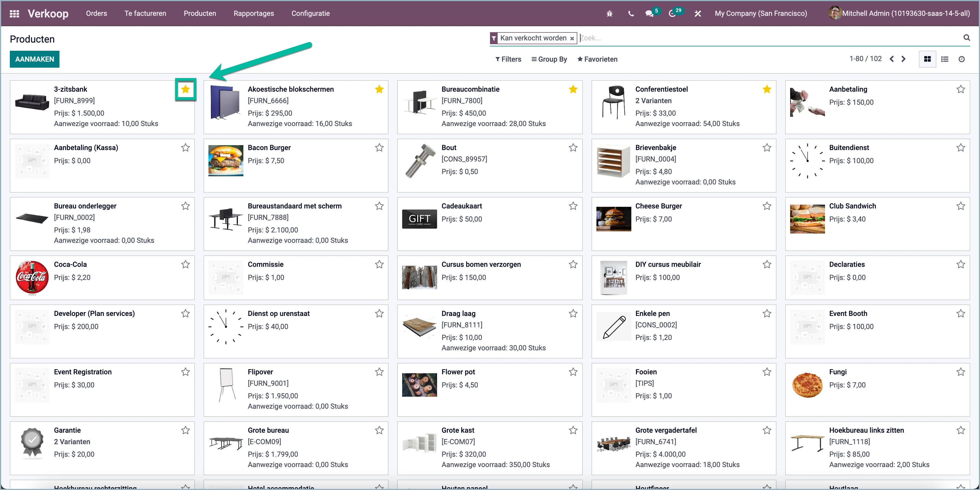The image size is (980, 490).
Task: Star the Club Sandwich product
Action: [x=961, y=206]
